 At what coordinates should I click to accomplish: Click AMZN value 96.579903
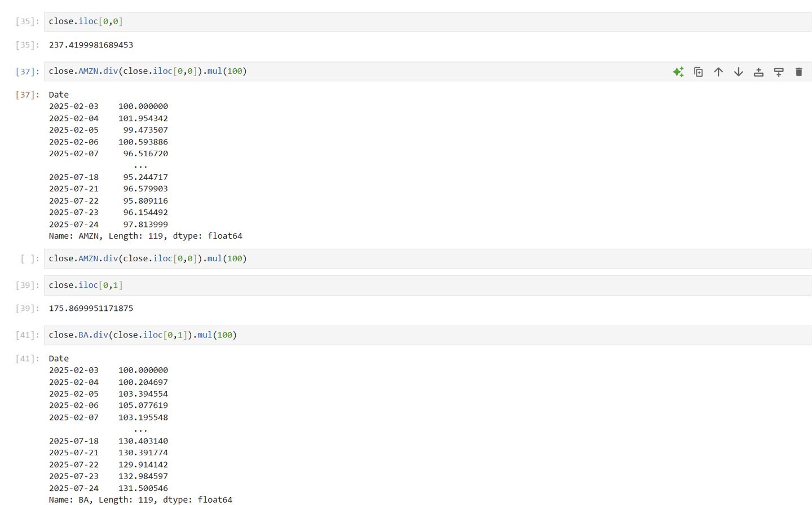pos(145,189)
